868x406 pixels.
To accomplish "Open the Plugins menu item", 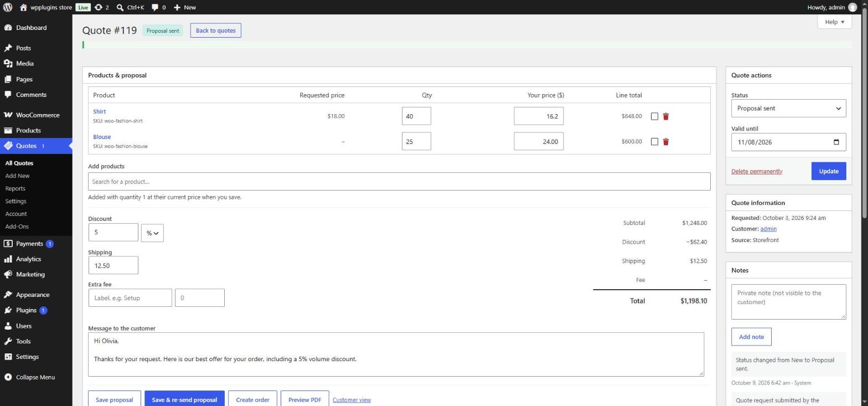I will pos(26,310).
